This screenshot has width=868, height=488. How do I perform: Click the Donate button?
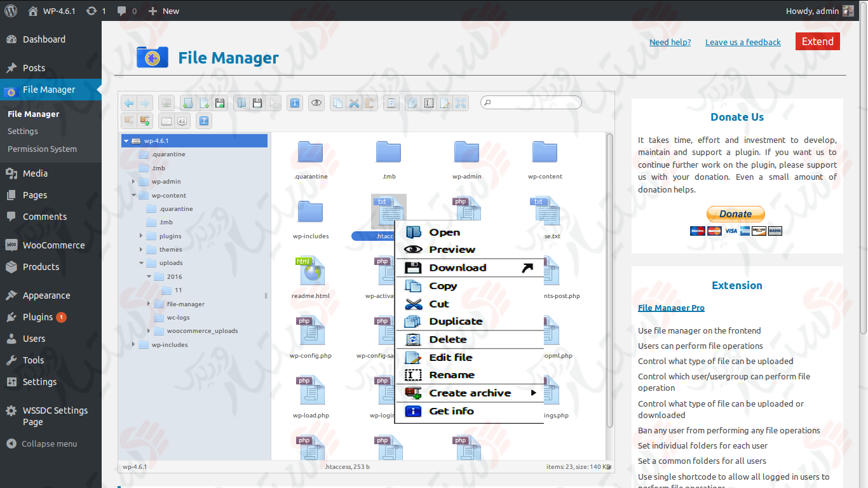(x=735, y=214)
